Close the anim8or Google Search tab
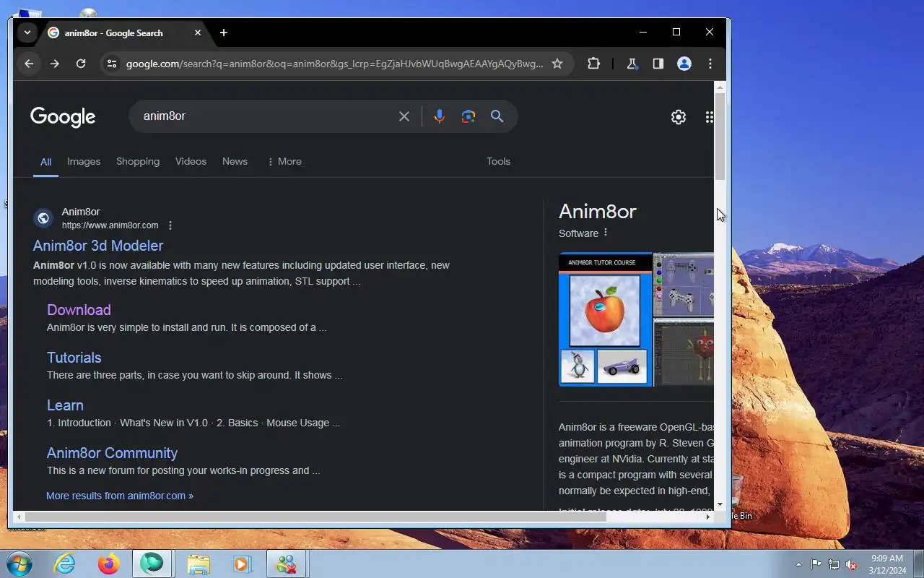The width and height of the screenshot is (924, 578). (x=198, y=33)
